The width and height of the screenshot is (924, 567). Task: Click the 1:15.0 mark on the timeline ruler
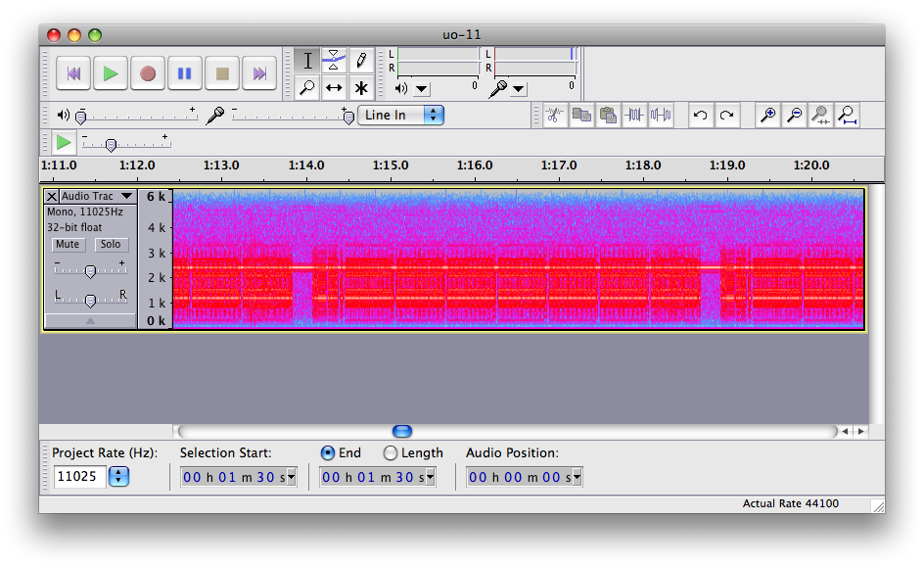(391, 165)
